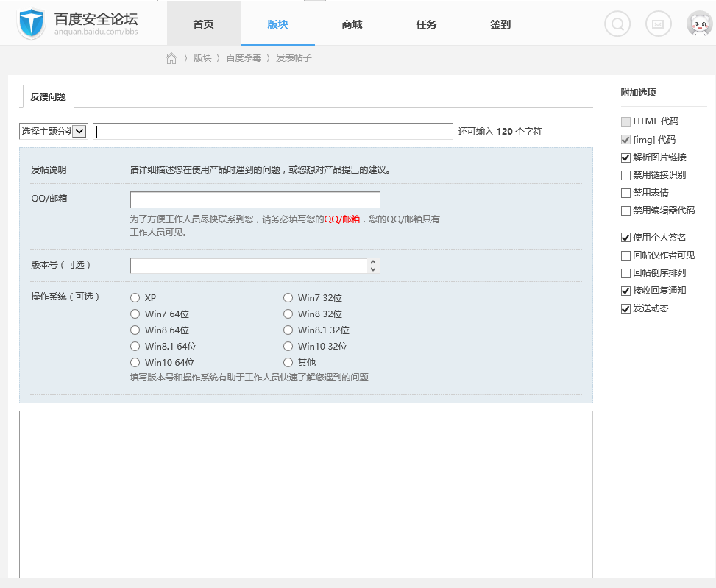Select the XP operating system radio
716x588 pixels.
135,297
